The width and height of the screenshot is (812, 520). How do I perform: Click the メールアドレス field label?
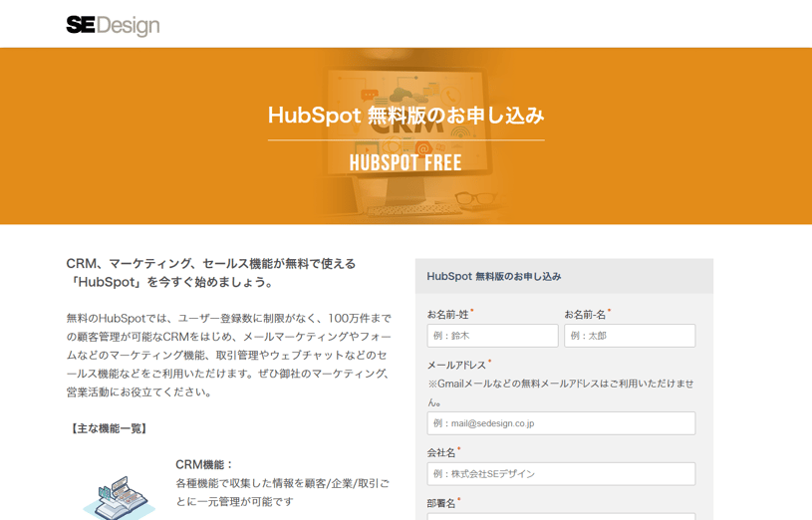point(456,366)
